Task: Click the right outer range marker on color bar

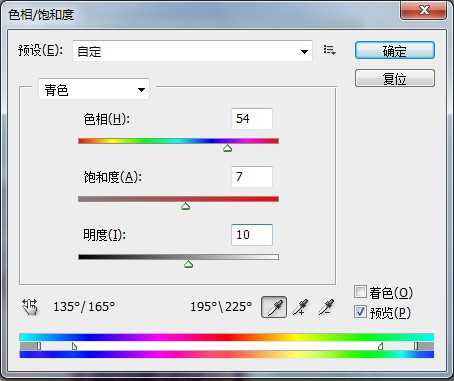Action: tap(416, 346)
